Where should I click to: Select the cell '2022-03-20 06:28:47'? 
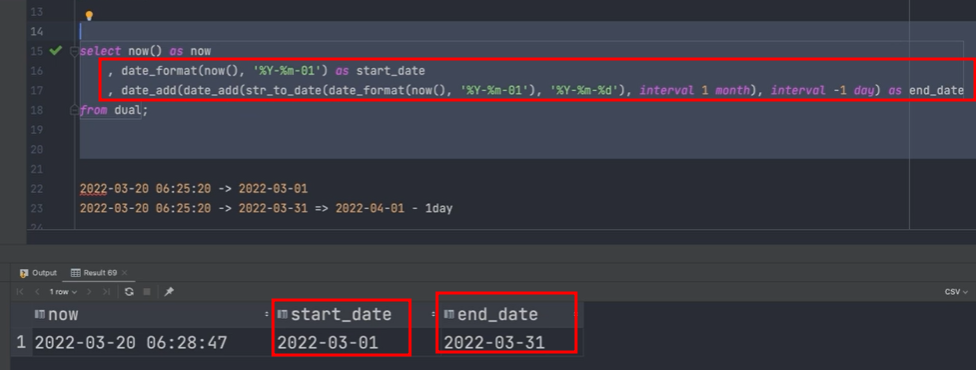point(131,343)
